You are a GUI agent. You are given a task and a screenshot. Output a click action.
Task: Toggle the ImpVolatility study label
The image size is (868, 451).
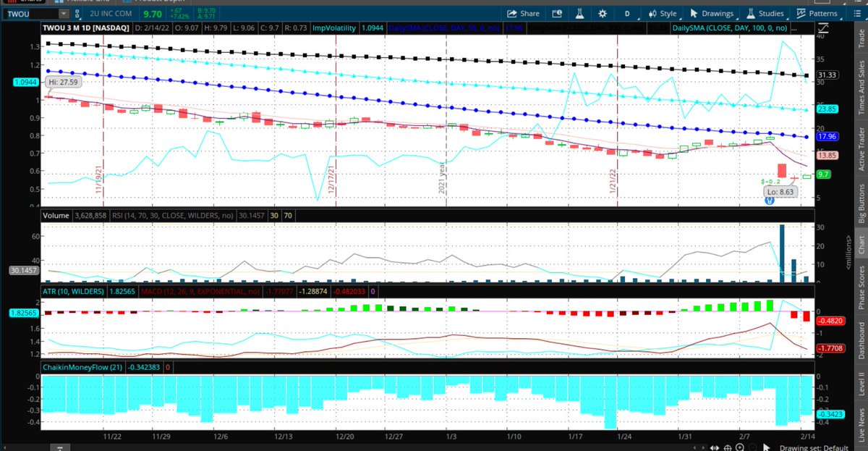(x=335, y=28)
